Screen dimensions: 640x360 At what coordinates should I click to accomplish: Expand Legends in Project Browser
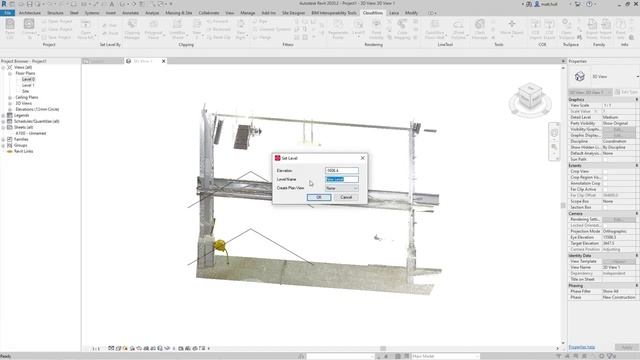(3, 116)
